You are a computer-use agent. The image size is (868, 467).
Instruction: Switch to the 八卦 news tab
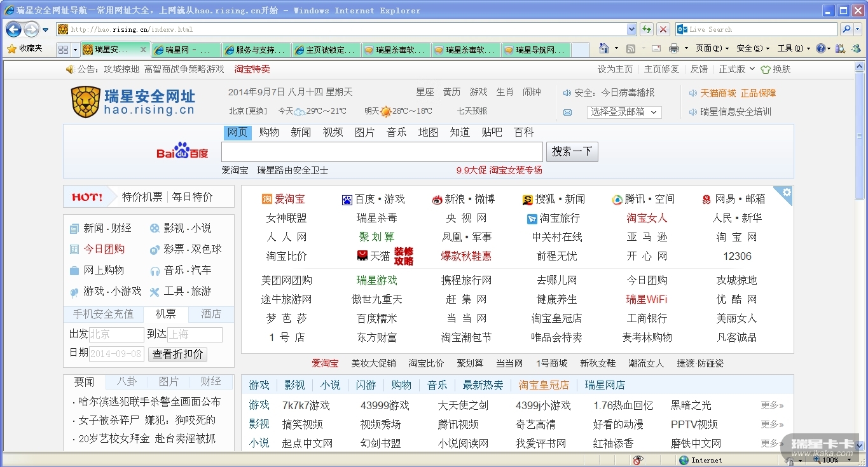point(127,381)
